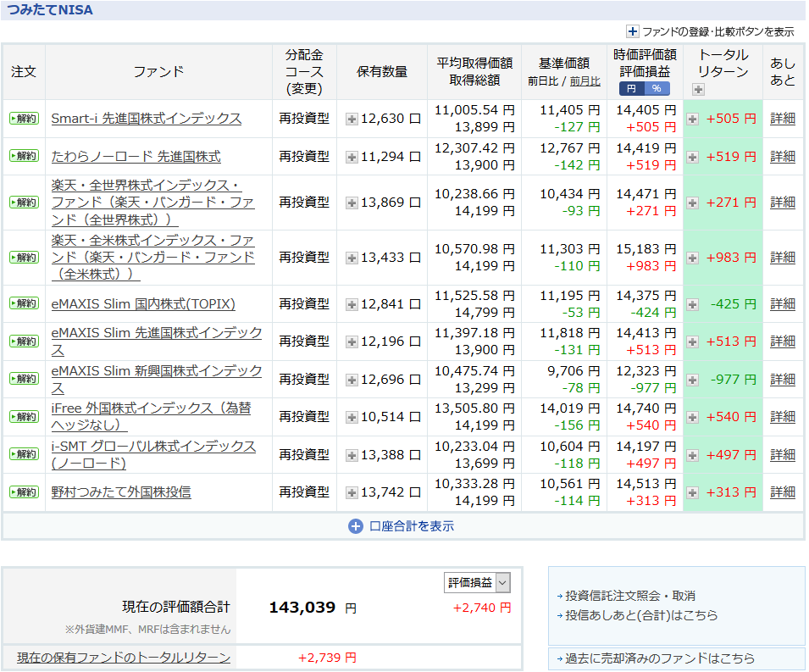The width and height of the screenshot is (809, 672).
Task: Open たわらノーロード 先進国株式 fund page
Action: (x=136, y=156)
